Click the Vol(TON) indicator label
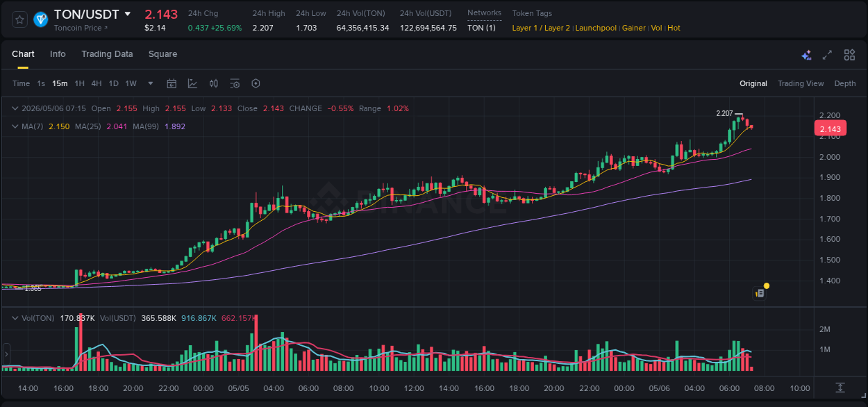The width and height of the screenshot is (868, 407). 38,317
